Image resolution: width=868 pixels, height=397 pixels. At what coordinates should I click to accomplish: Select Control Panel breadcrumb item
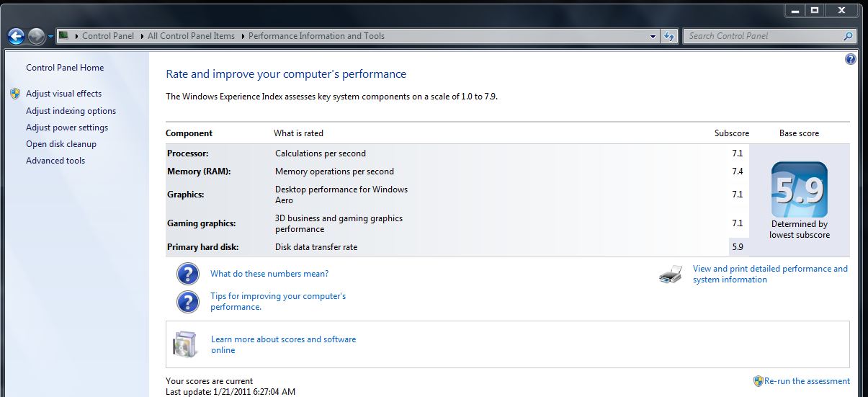pyautogui.click(x=108, y=36)
